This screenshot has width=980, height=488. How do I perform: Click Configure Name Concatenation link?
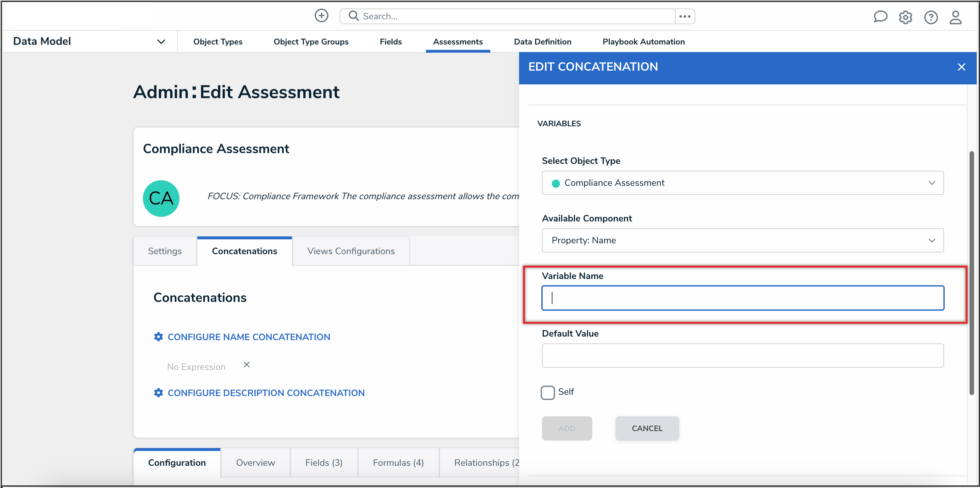(248, 337)
